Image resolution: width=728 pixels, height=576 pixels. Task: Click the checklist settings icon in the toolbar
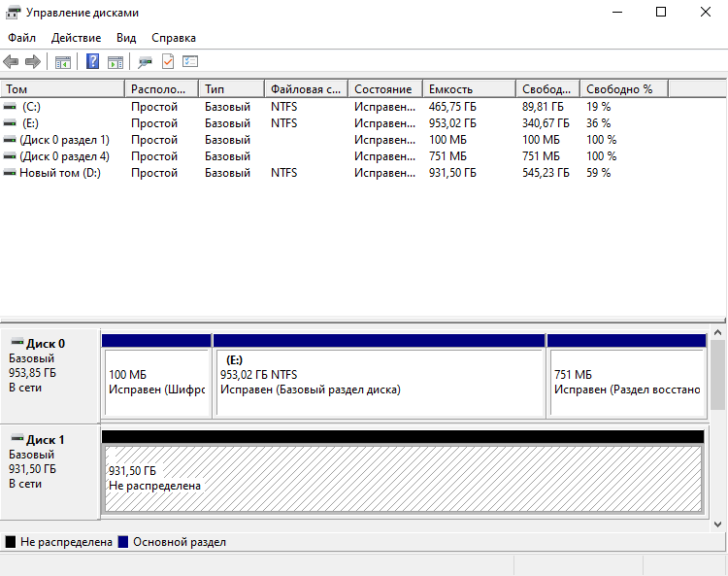coord(190,62)
